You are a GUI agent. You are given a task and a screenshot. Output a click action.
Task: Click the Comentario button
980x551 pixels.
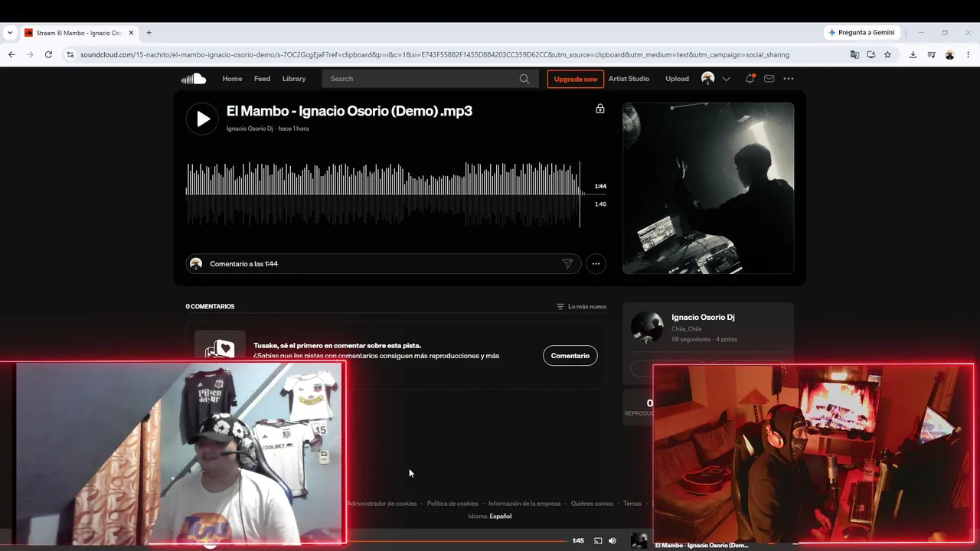570,356
